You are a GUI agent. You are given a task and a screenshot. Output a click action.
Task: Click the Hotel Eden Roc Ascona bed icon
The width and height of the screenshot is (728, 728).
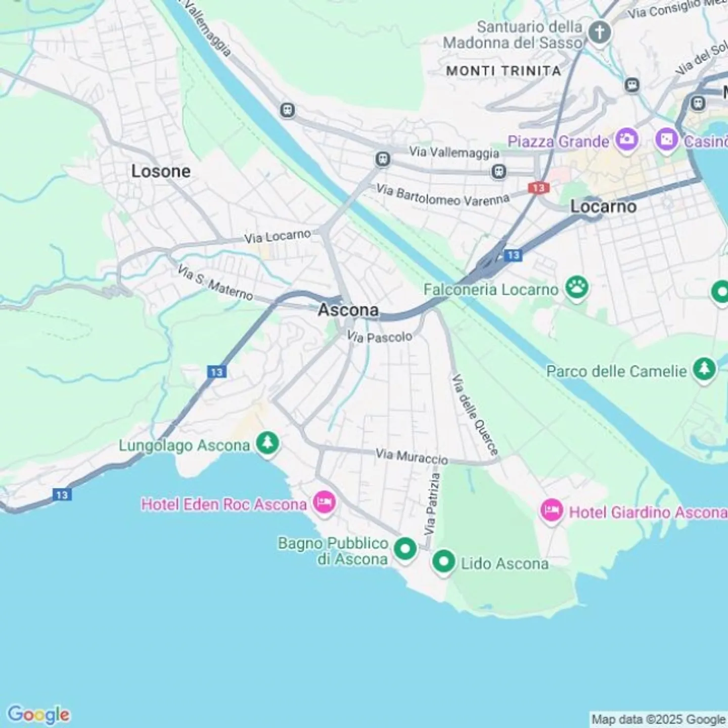[324, 503]
